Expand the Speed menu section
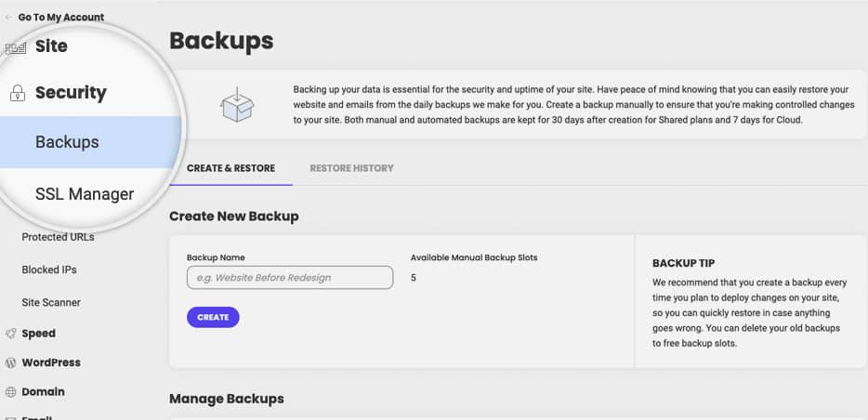The height and width of the screenshot is (420, 868). [39, 334]
